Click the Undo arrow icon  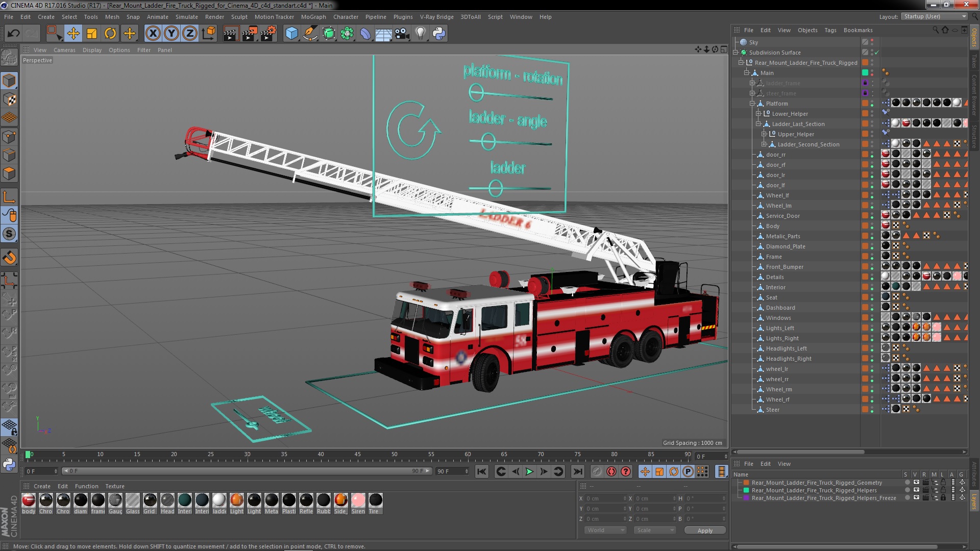coord(13,34)
